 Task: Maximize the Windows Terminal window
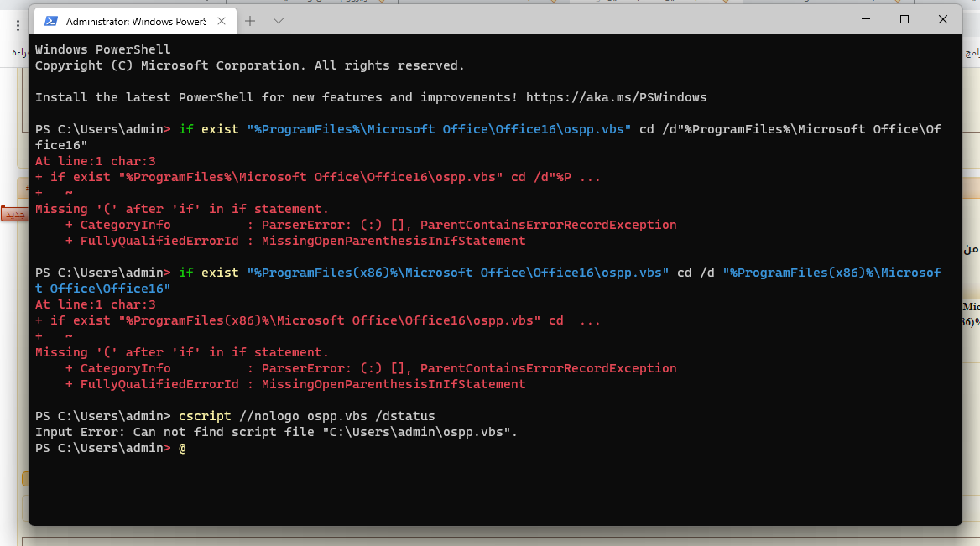coord(904,19)
